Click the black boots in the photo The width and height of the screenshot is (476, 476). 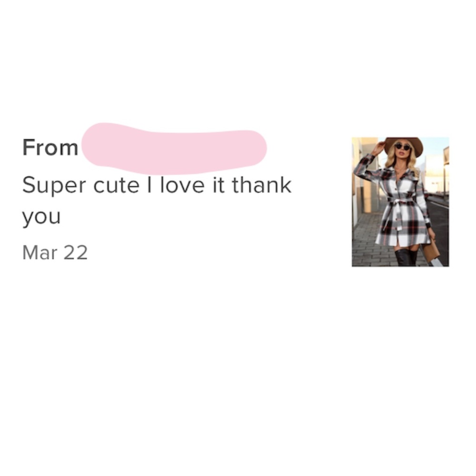(407, 258)
